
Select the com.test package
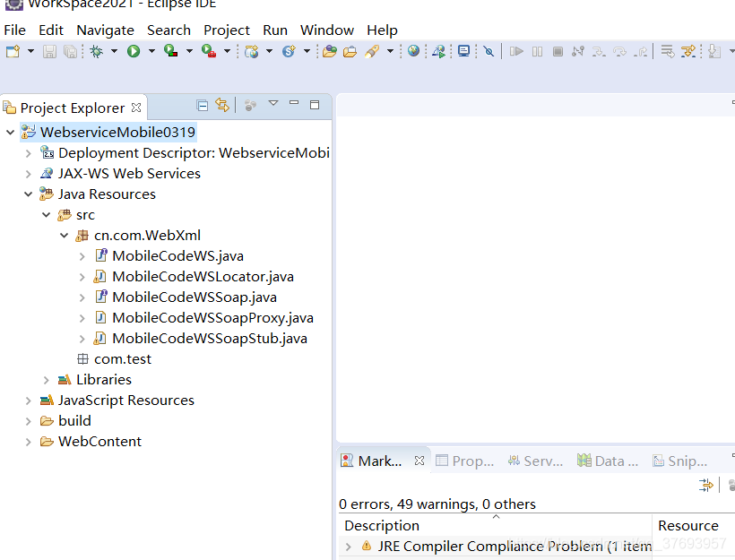[x=122, y=359]
